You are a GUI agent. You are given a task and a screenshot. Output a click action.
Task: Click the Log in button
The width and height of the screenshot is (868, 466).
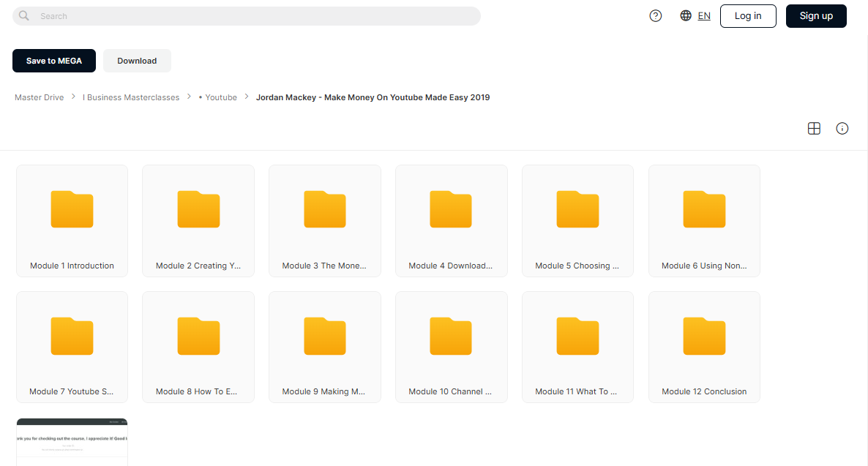click(x=748, y=16)
